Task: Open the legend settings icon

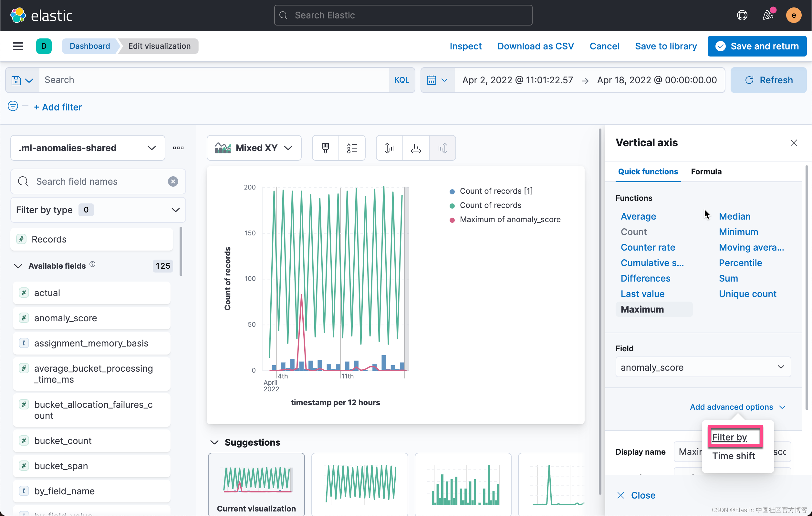Action: tap(352, 148)
